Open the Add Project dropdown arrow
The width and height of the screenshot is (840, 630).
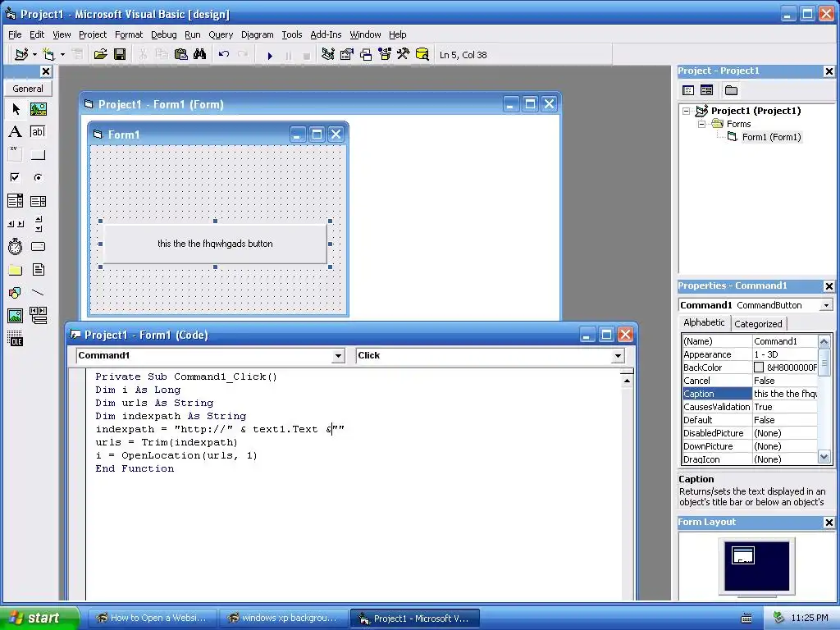coord(34,55)
